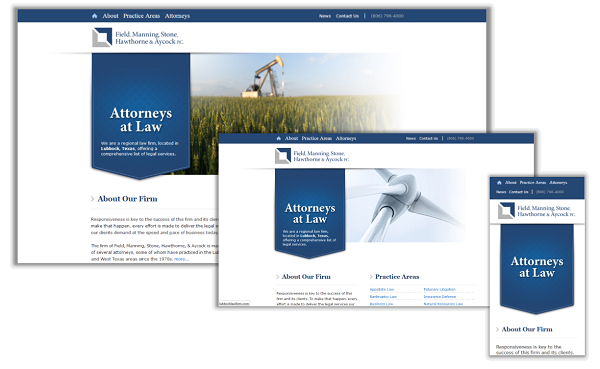Select About in the desktop navigation bar

click(x=110, y=16)
